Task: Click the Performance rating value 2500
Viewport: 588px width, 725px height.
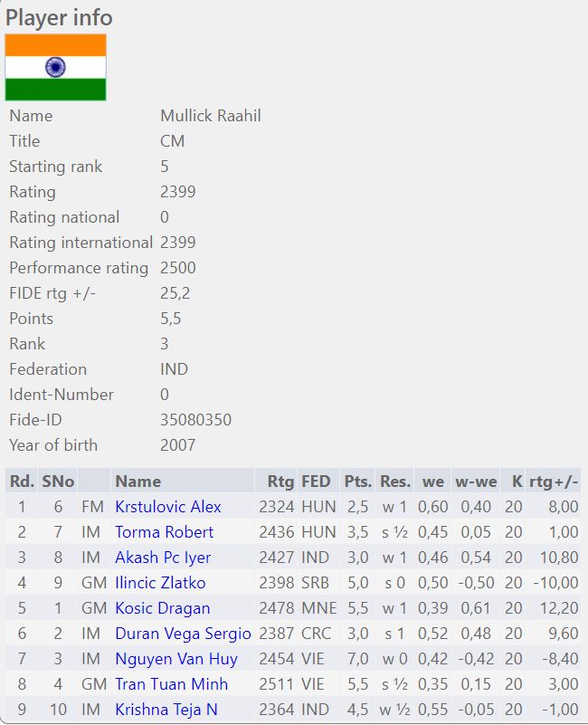Action: point(178,268)
